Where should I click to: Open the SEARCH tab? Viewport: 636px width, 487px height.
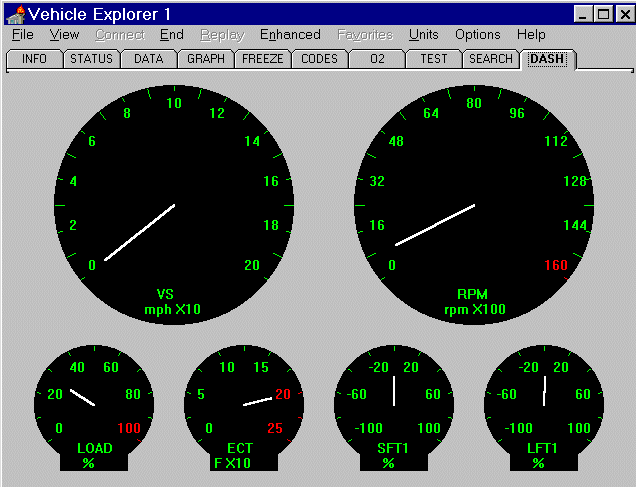click(491, 59)
